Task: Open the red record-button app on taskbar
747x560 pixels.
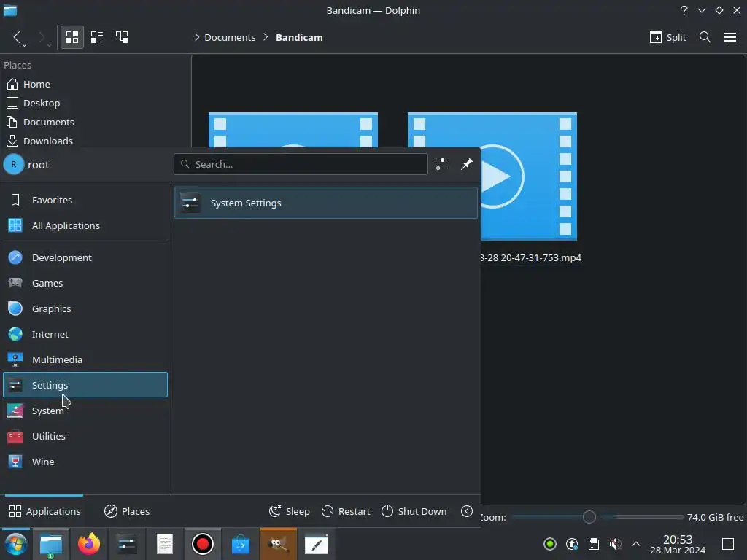Action: [x=203, y=544]
